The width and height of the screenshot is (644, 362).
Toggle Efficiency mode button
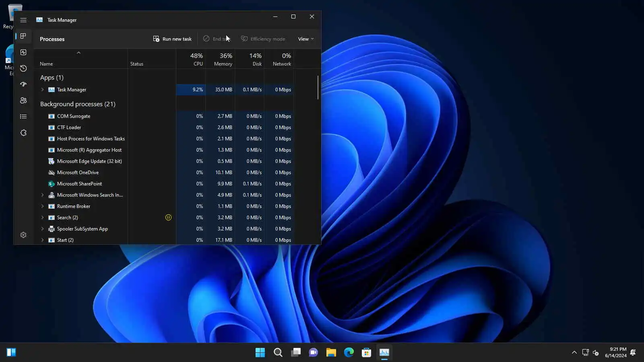(263, 39)
